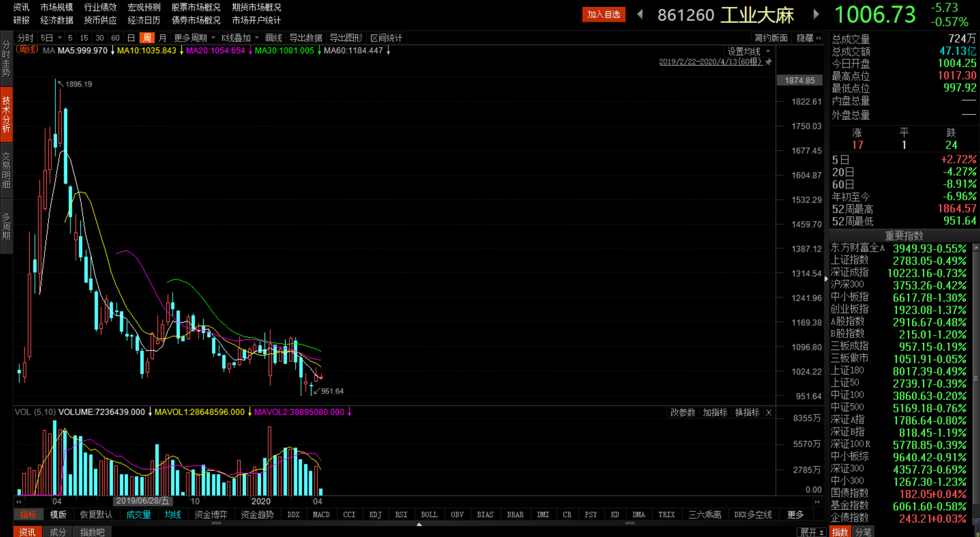Select MACD indicator

point(321,515)
